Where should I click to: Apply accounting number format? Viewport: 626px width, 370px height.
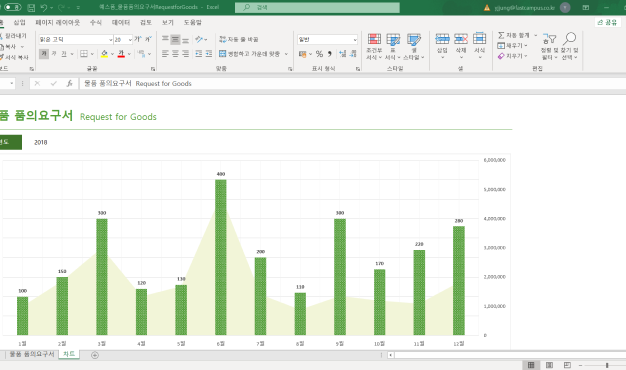coord(303,53)
